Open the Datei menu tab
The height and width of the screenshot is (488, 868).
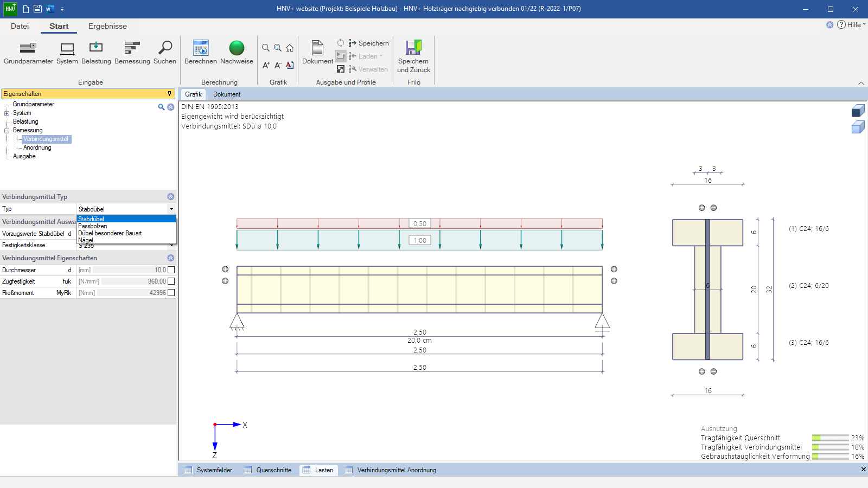click(x=20, y=26)
